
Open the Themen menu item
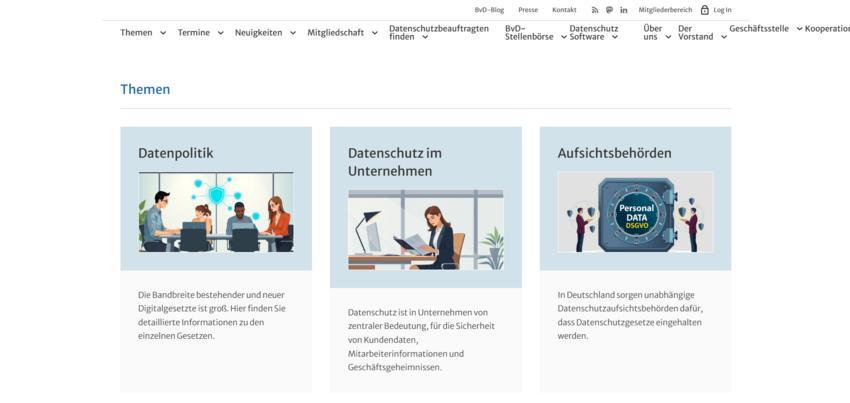coord(136,33)
